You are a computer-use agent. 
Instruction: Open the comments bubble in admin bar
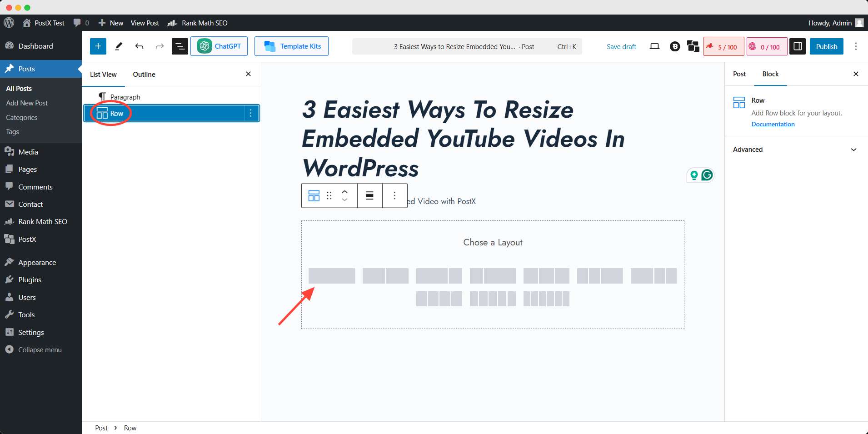81,23
